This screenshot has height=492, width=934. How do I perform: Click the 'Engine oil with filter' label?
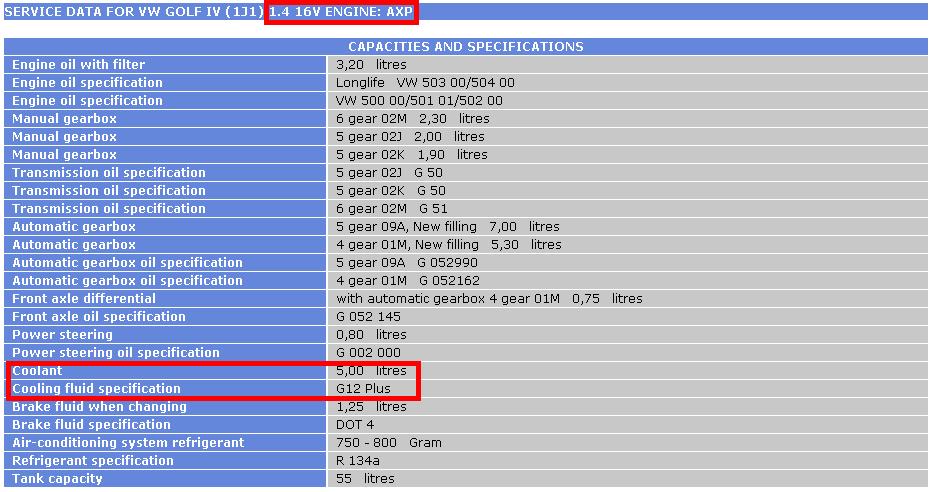coord(79,64)
